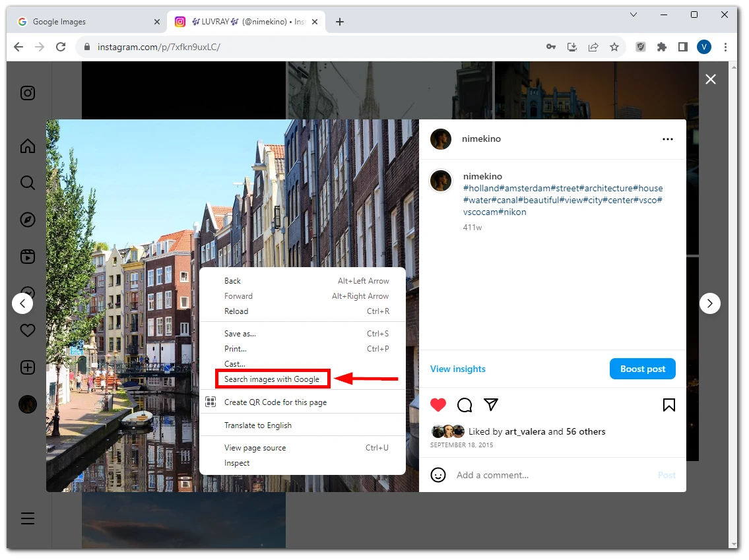Open the hamburger More menu
This screenshot has width=749, height=560.
[28, 518]
